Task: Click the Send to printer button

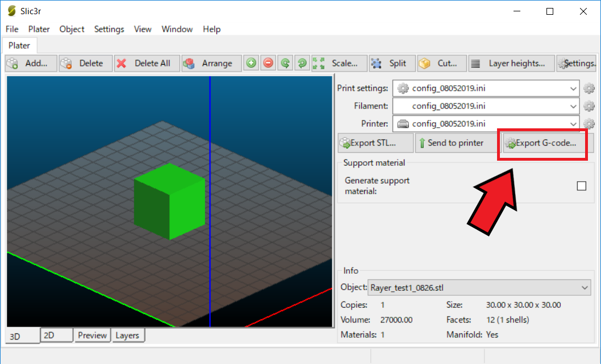Action: [x=457, y=143]
